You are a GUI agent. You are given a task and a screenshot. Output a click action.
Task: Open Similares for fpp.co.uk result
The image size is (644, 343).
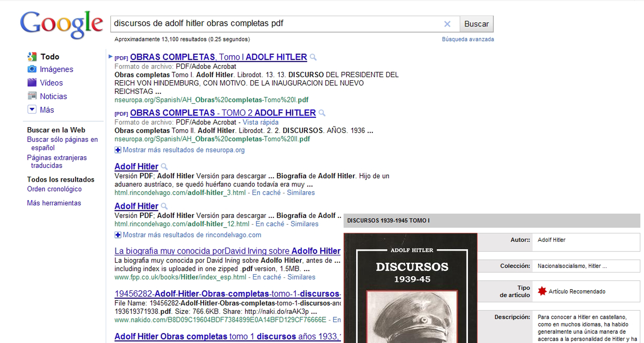click(301, 277)
